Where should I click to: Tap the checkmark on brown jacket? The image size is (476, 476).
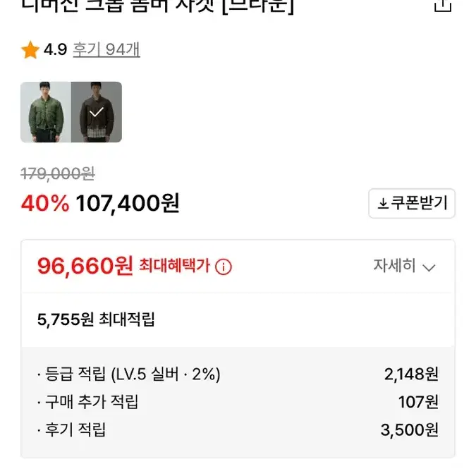(x=97, y=112)
